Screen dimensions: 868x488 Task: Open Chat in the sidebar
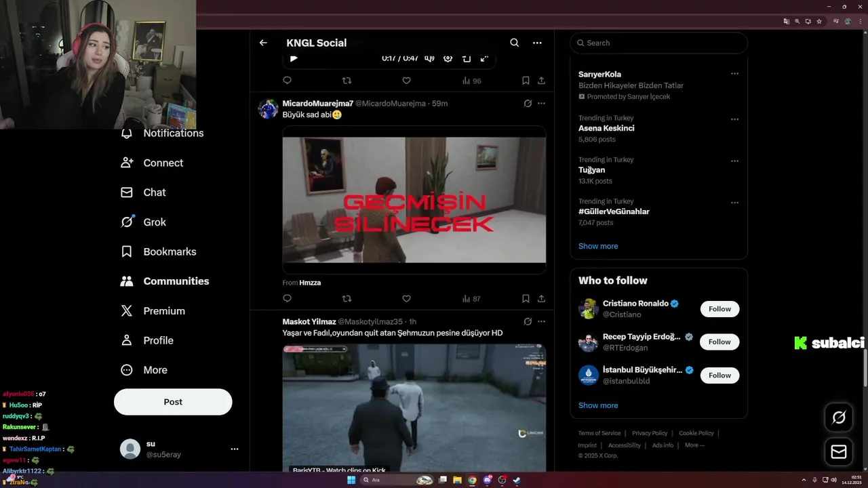[143, 192]
